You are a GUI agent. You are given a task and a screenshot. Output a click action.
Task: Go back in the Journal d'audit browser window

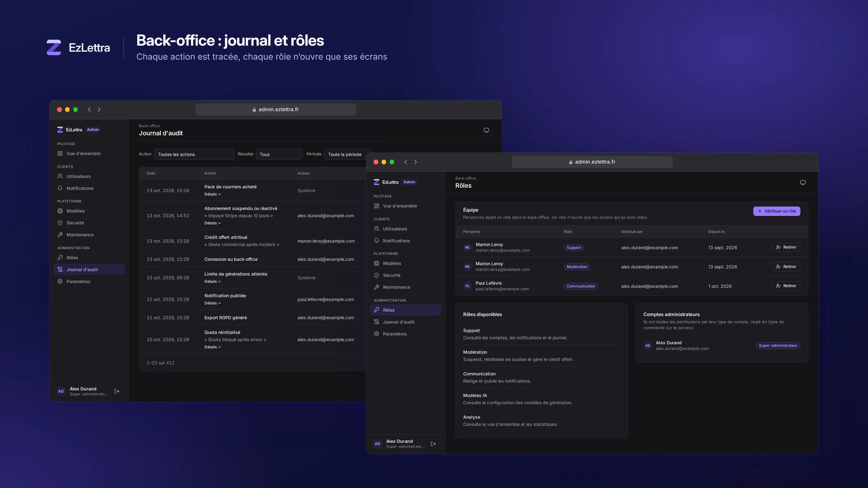point(89,109)
